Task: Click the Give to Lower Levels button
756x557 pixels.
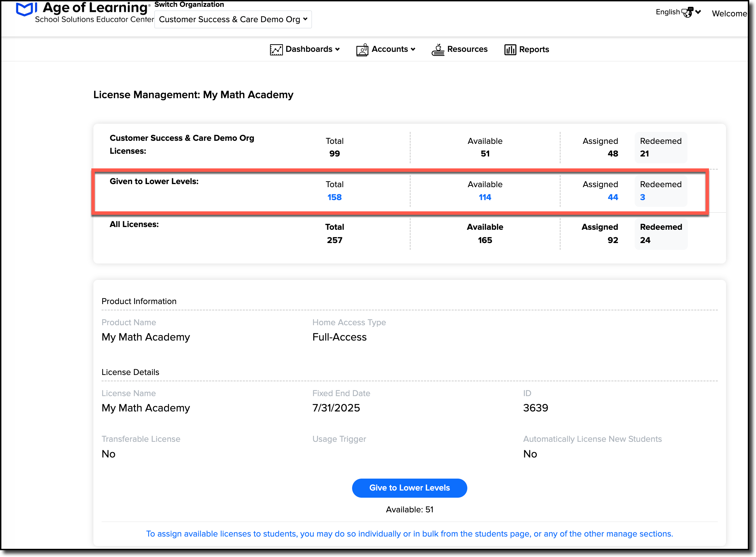Action: click(409, 488)
